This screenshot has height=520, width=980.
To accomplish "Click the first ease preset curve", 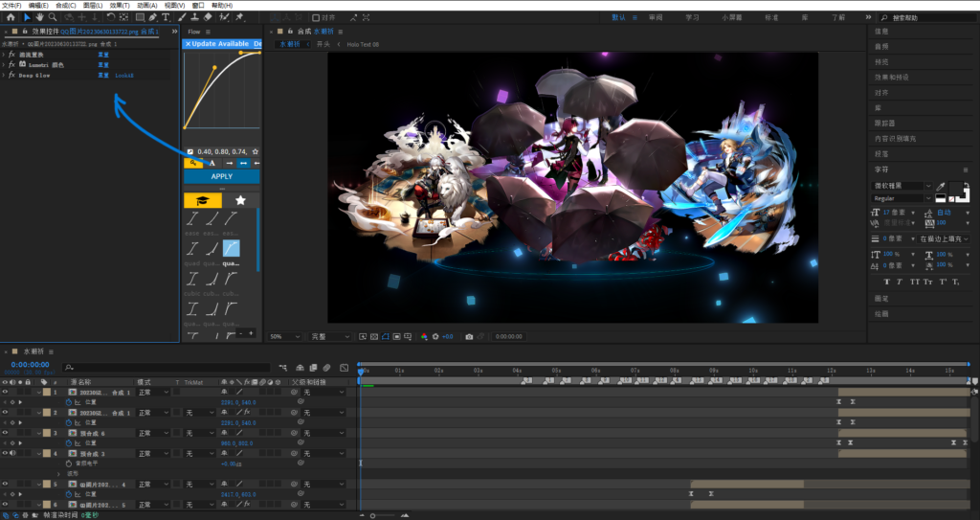I will [x=192, y=218].
